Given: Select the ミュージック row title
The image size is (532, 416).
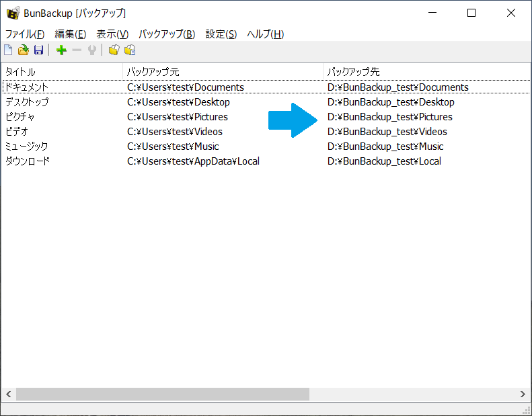Looking at the screenshot, I should (x=26, y=147).
